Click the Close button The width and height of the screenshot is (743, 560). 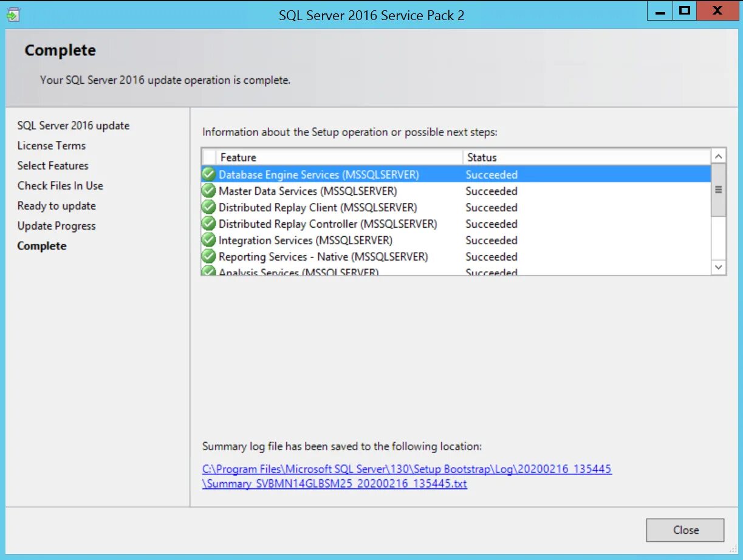tap(685, 530)
